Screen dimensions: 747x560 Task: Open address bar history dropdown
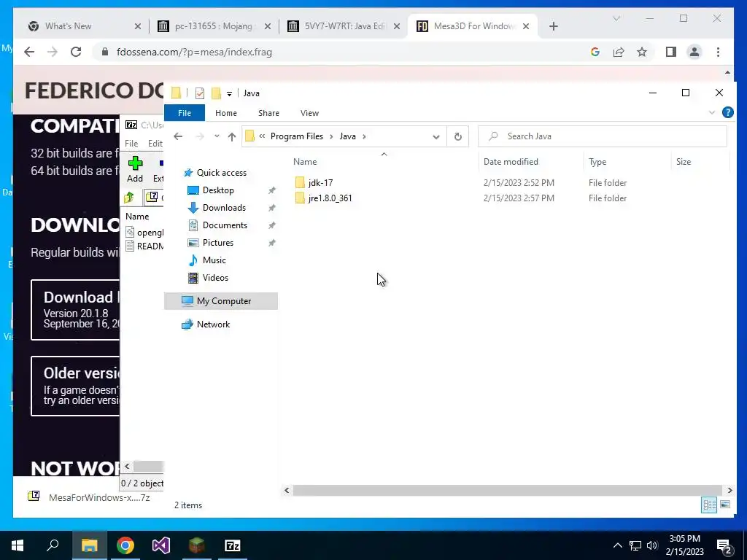pos(436,137)
